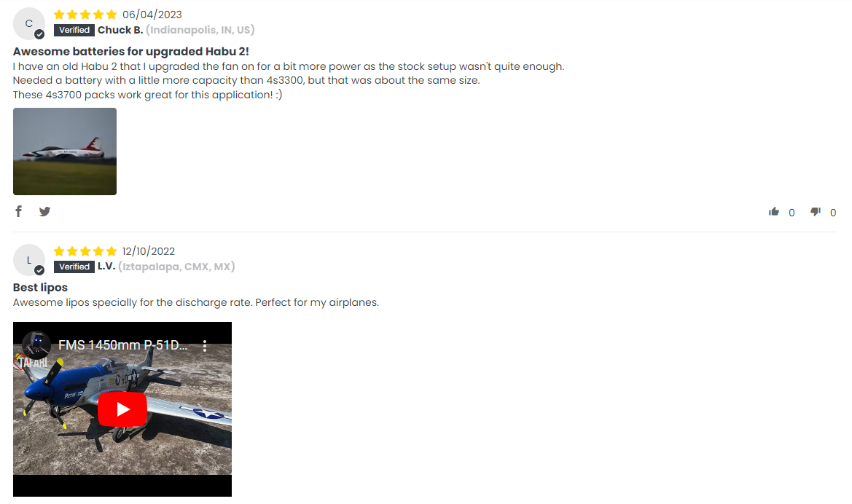Give Chuck B.'s review a thumbs down
The width and height of the screenshot is (852, 504).
pos(816,212)
